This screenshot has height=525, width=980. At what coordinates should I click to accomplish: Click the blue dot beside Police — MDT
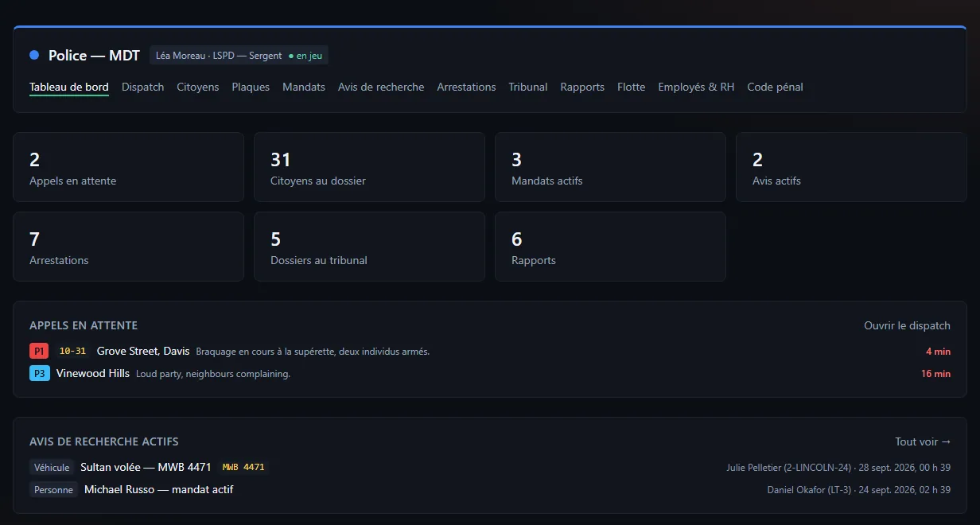click(34, 55)
